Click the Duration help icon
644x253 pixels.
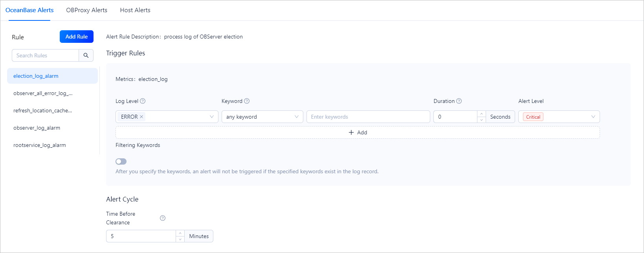coord(459,101)
